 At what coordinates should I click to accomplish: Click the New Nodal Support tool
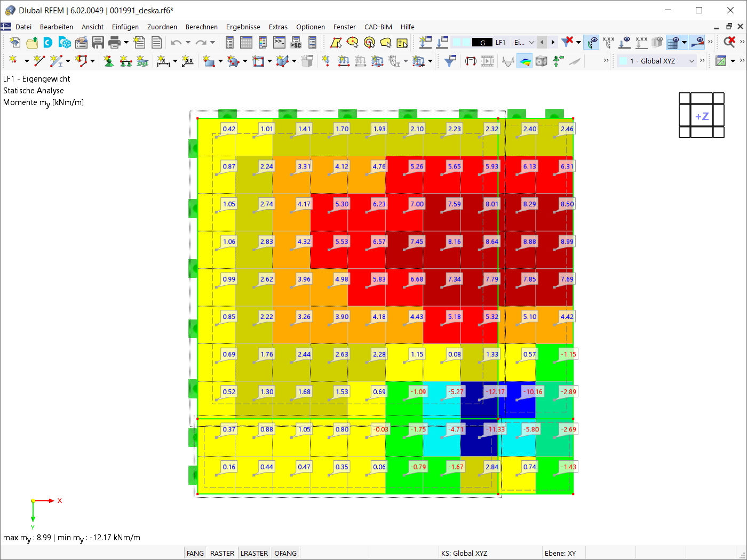pyautogui.click(x=109, y=61)
